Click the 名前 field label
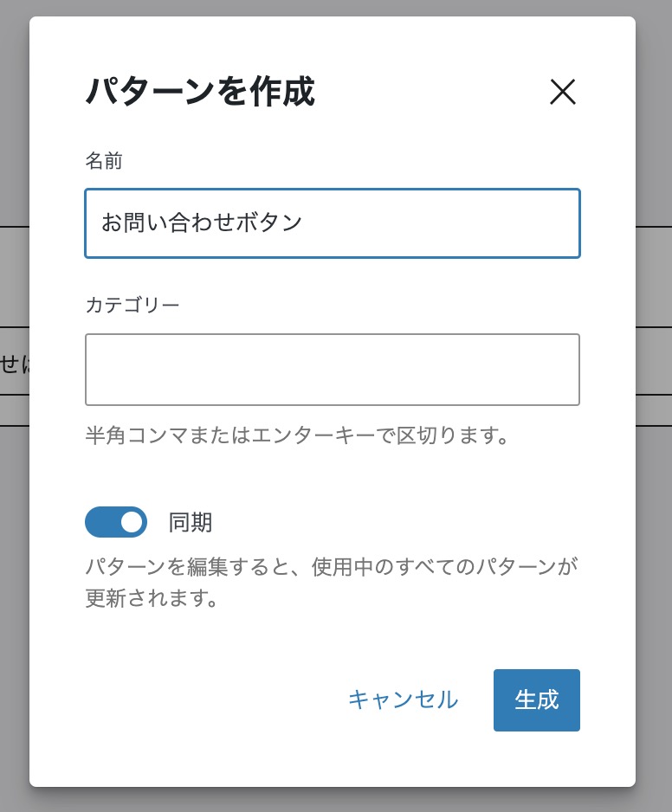 (104, 160)
